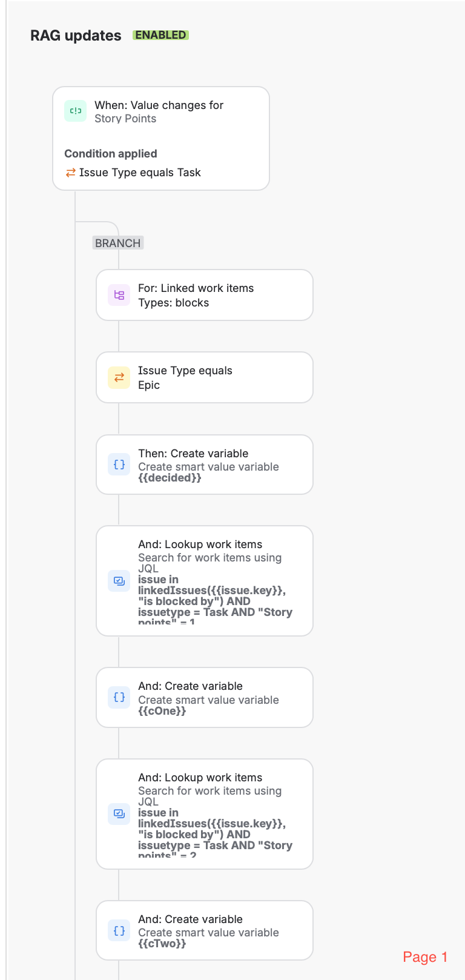Click the Epic text in the condition card
The image size is (465, 980).
coord(149,385)
